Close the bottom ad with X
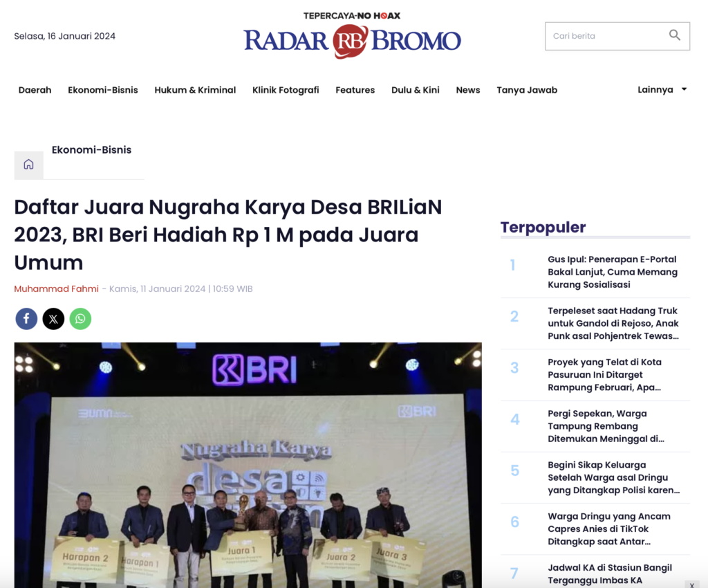 pyautogui.click(x=691, y=585)
